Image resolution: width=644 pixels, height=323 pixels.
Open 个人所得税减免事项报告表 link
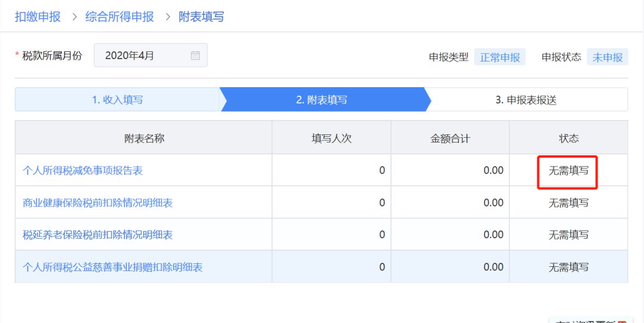point(83,171)
